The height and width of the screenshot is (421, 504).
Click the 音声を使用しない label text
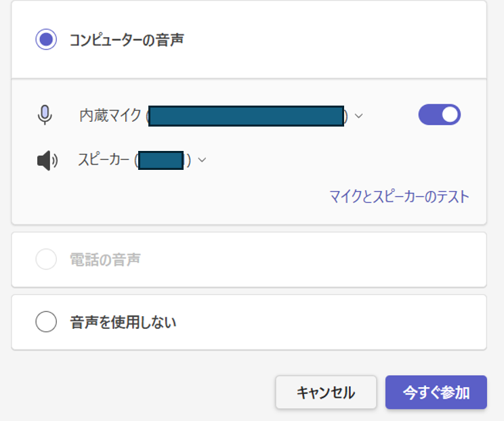point(123,322)
